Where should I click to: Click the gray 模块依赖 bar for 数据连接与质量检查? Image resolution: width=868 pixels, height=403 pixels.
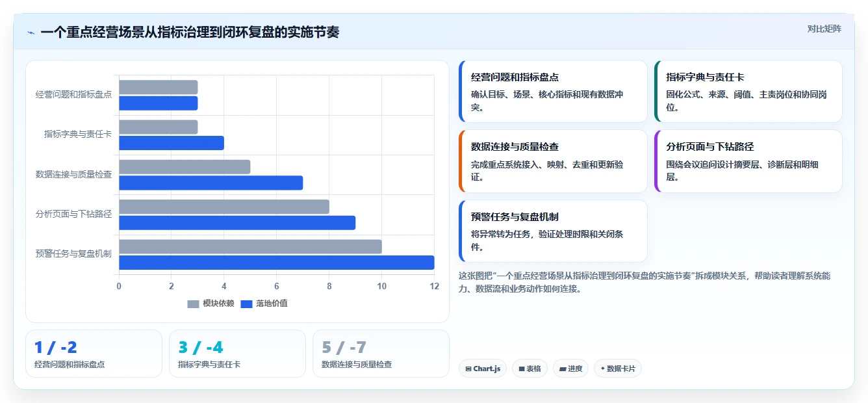point(185,167)
